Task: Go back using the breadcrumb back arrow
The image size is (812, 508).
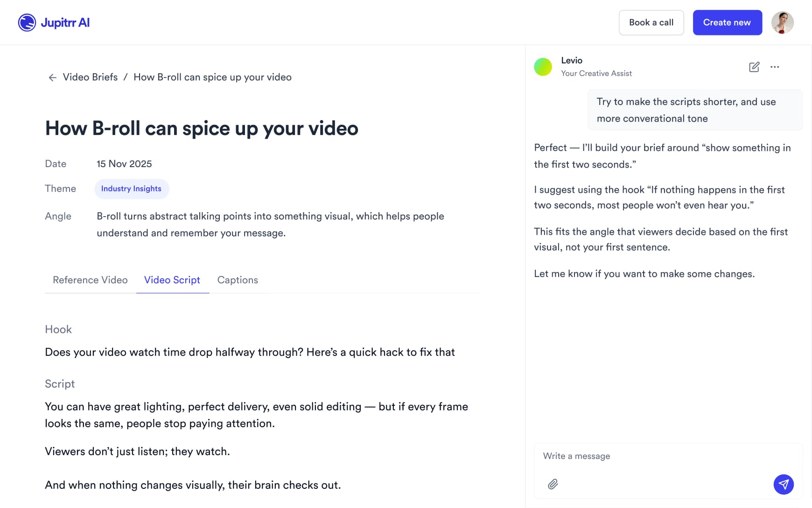Action: pos(53,77)
